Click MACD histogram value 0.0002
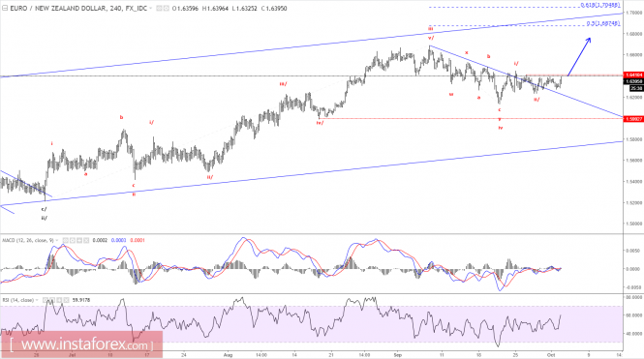 (100, 240)
